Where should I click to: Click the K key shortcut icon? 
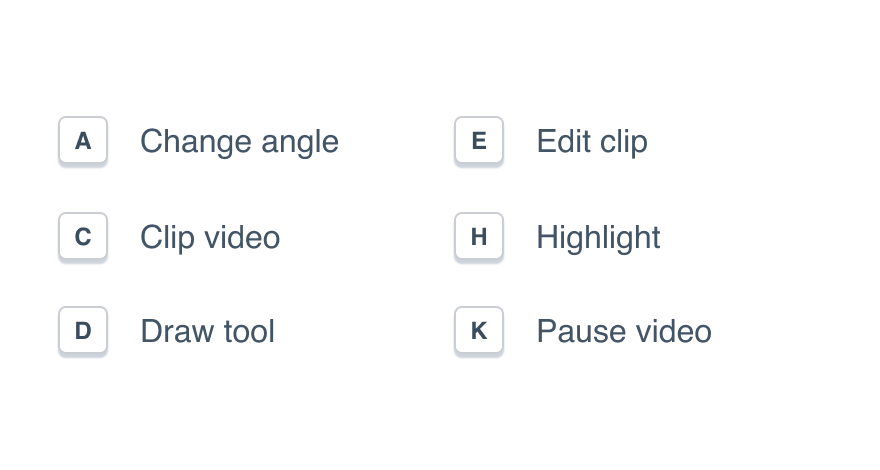coord(479,331)
